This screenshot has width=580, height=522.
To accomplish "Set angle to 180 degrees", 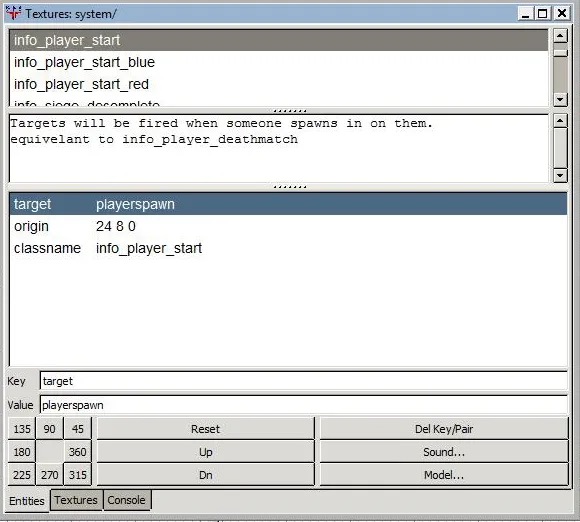I will 22,452.
